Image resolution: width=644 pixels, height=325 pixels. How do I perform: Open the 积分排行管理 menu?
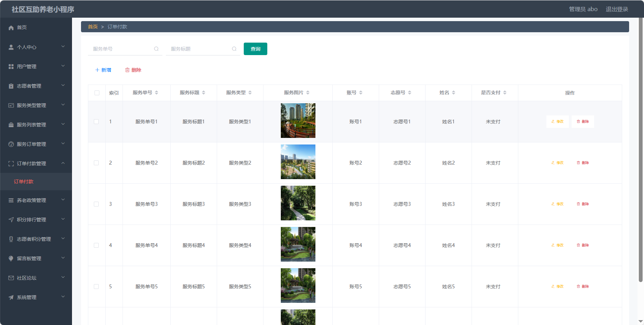[36, 220]
